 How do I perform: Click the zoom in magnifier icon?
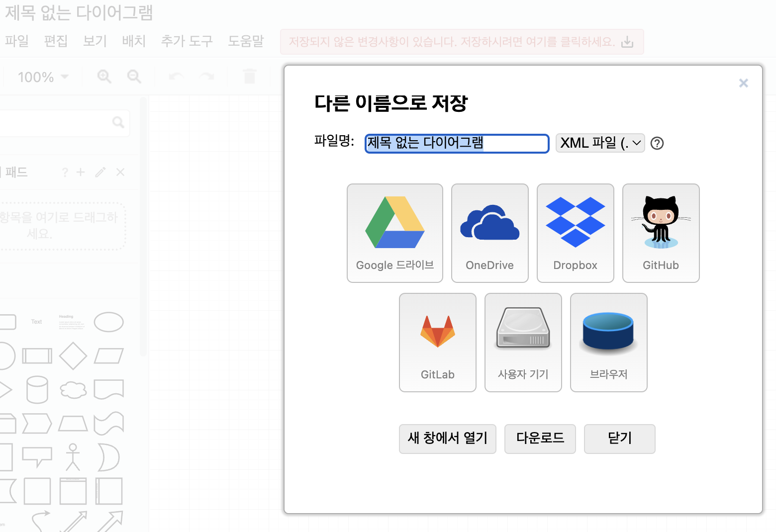click(104, 77)
